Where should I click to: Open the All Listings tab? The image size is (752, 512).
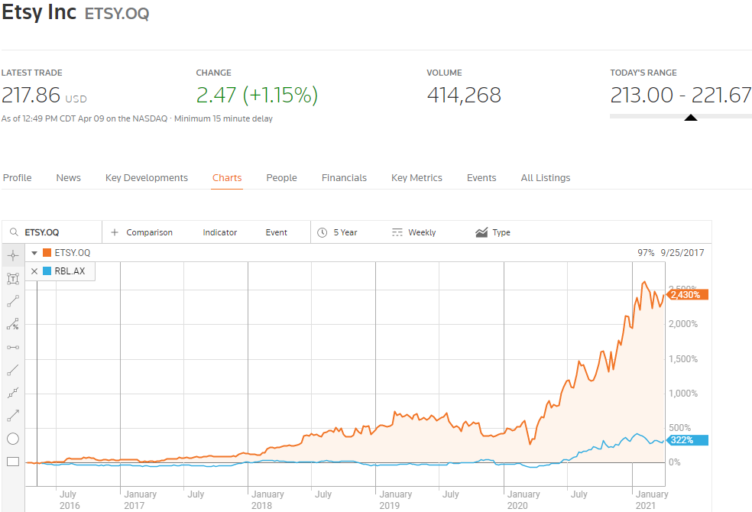point(545,178)
